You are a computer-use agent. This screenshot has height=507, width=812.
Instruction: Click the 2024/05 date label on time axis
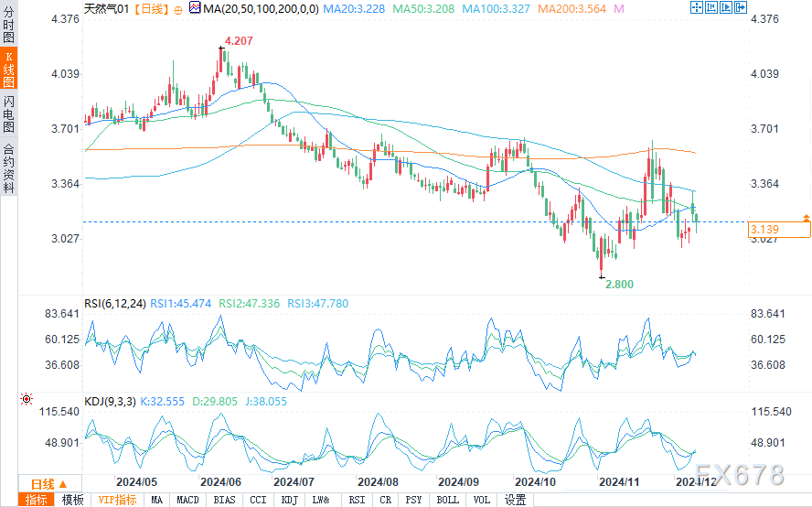point(137,482)
